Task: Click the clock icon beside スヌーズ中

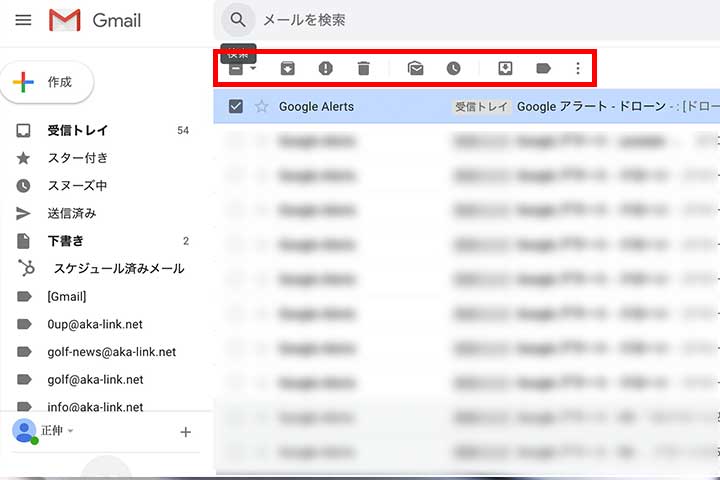Action: tap(23, 186)
